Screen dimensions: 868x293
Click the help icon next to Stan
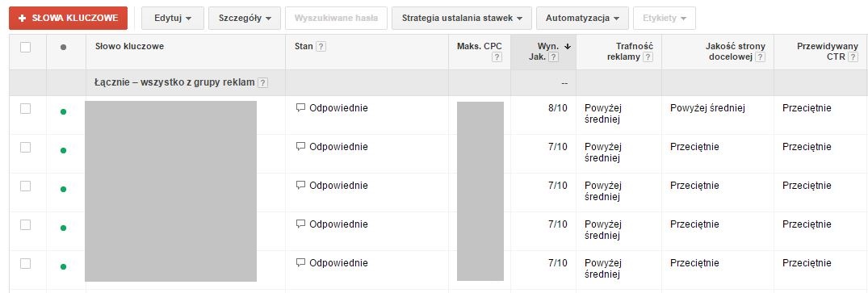pos(321,47)
